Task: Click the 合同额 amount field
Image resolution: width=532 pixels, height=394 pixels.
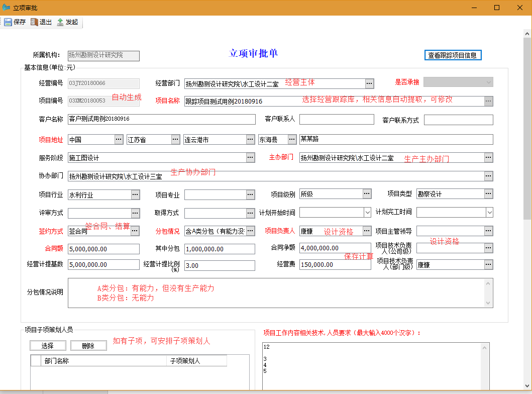Action: [103, 249]
